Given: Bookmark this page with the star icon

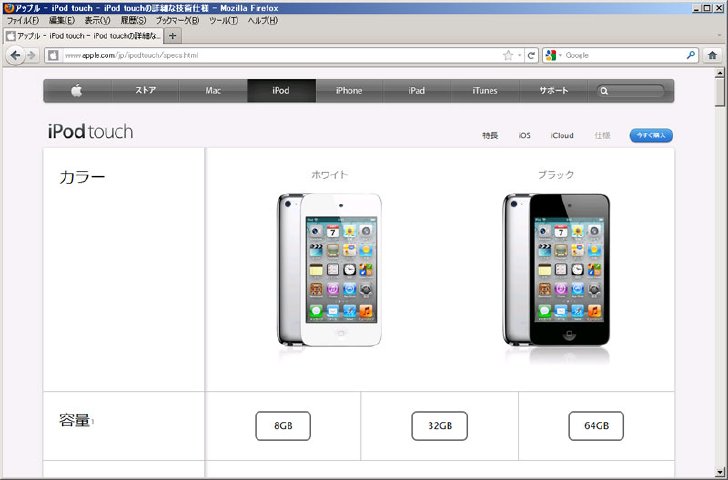Looking at the screenshot, I should 508,56.
